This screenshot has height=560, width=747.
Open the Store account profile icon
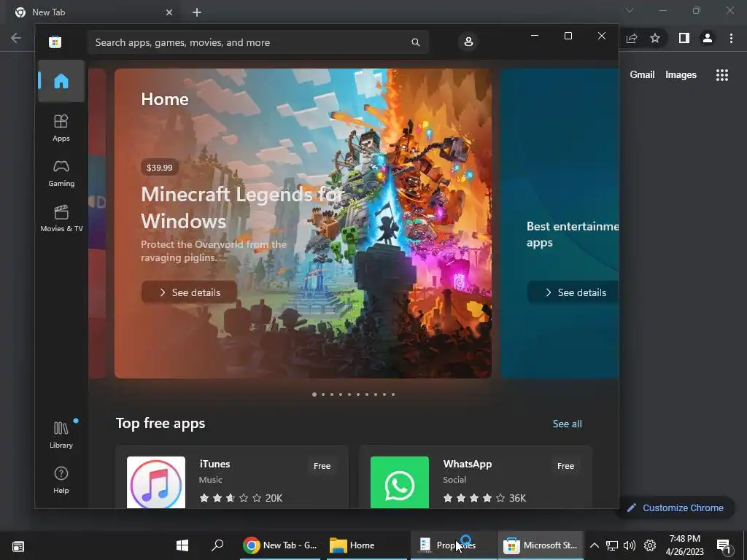point(468,42)
